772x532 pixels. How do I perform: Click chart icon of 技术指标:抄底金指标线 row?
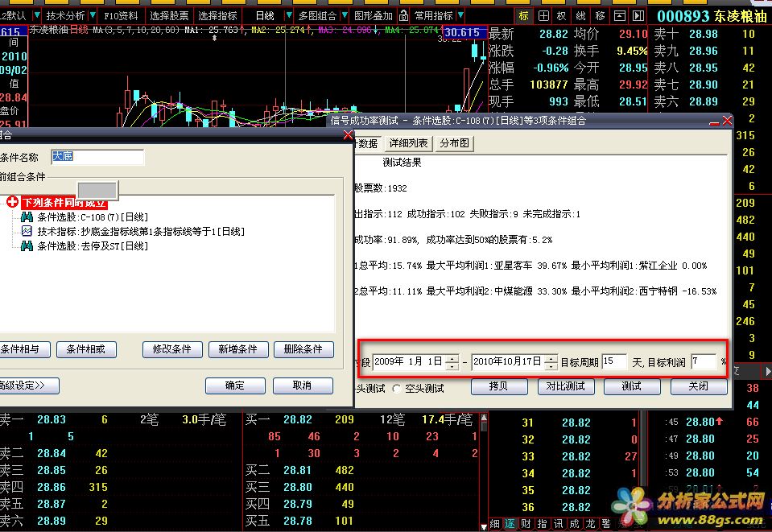point(27,231)
